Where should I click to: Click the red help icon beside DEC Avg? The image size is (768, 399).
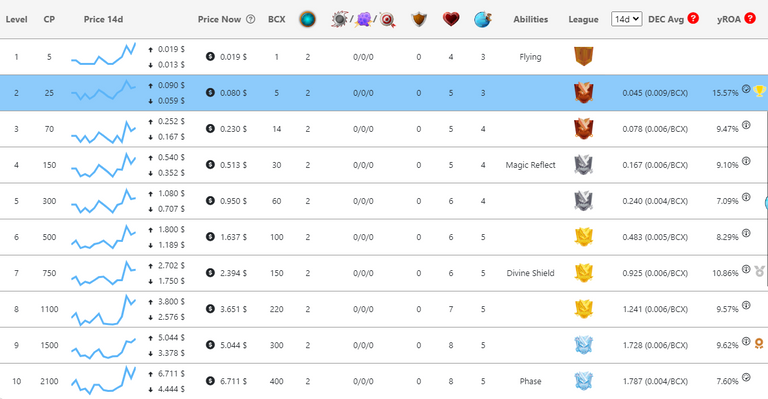[x=693, y=19]
